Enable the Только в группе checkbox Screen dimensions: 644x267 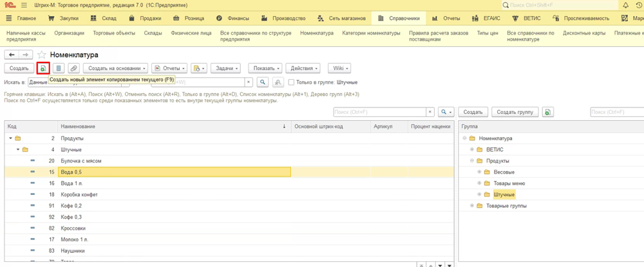coord(292,82)
